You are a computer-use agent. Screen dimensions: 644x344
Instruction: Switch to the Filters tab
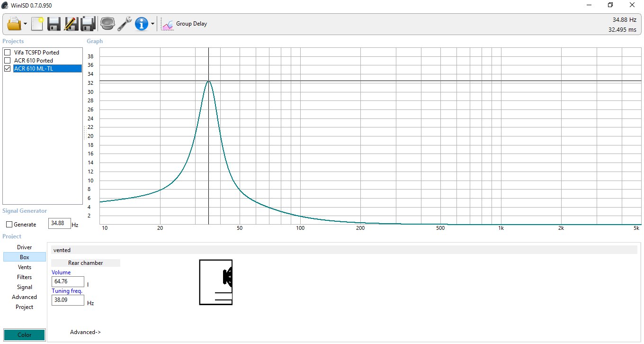click(x=25, y=277)
